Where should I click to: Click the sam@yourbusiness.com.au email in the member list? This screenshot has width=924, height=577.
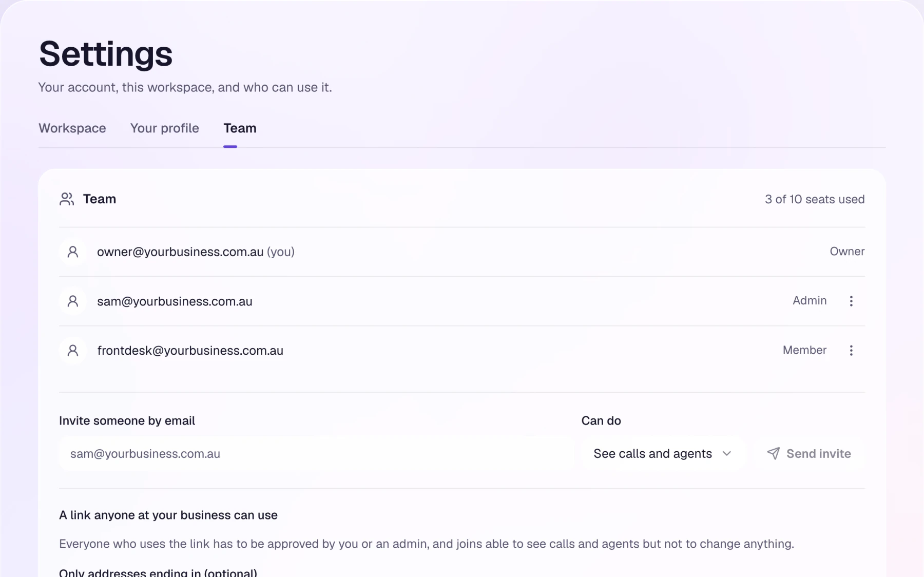[x=175, y=301]
